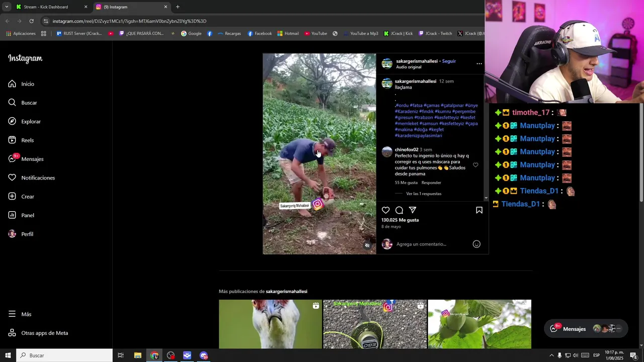Follow sakargerismahallesi with Seguir
Image resolution: width=644 pixels, height=362 pixels.
[x=449, y=61]
